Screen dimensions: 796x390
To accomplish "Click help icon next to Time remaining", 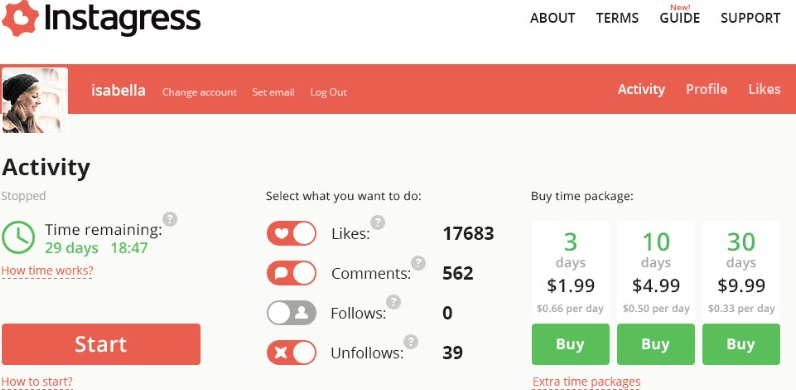I will pyautogui.click(x=170, y=219).
